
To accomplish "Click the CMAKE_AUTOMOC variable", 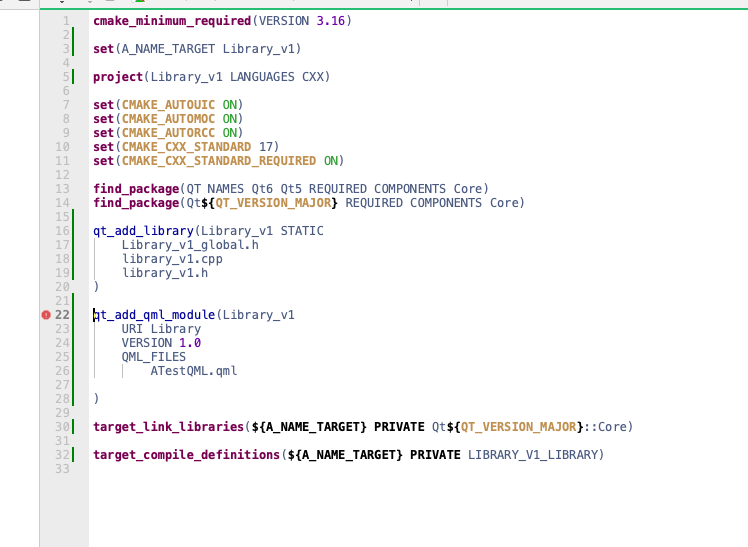I will 168,119.
